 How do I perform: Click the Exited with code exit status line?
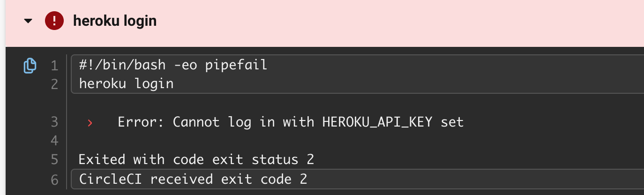196,160
